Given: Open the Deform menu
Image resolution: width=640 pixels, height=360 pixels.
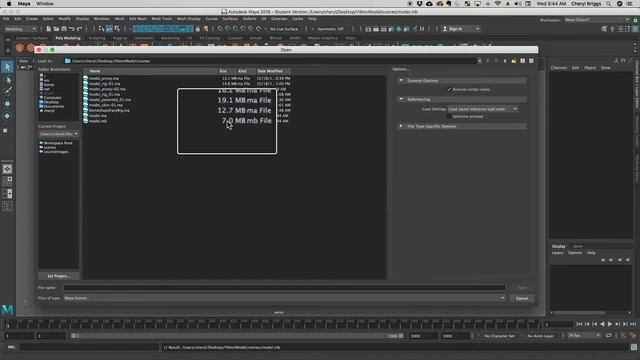Looking at the screenshot, I should pyautogui.click(x=249, y=19).
